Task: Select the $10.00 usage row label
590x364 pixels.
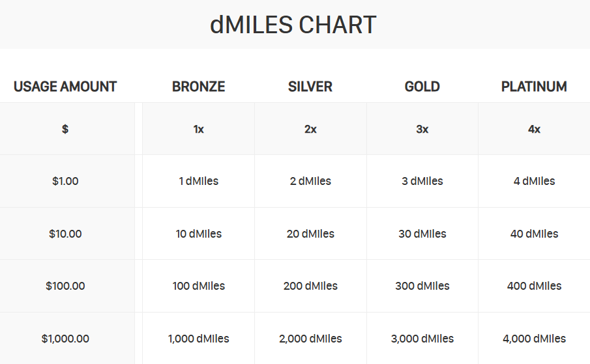Action: (x=65, y=234)
